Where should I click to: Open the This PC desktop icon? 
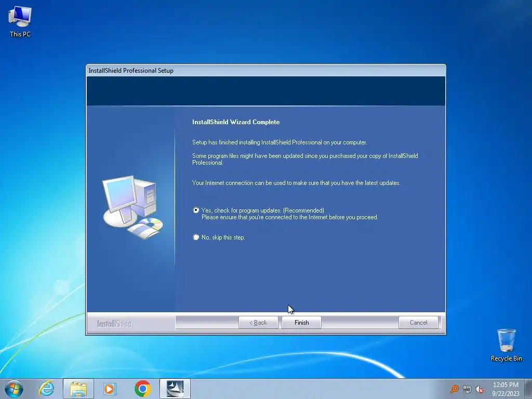coord(20,22)
